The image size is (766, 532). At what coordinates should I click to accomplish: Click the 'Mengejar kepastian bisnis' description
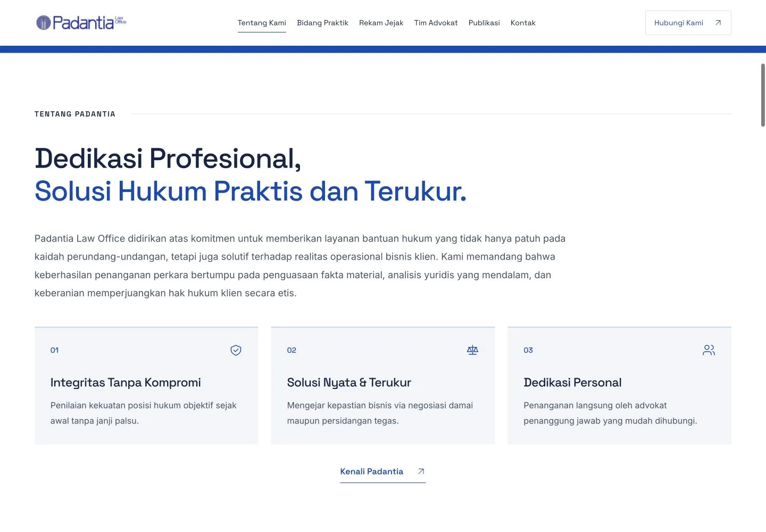(x=380, y=413)
